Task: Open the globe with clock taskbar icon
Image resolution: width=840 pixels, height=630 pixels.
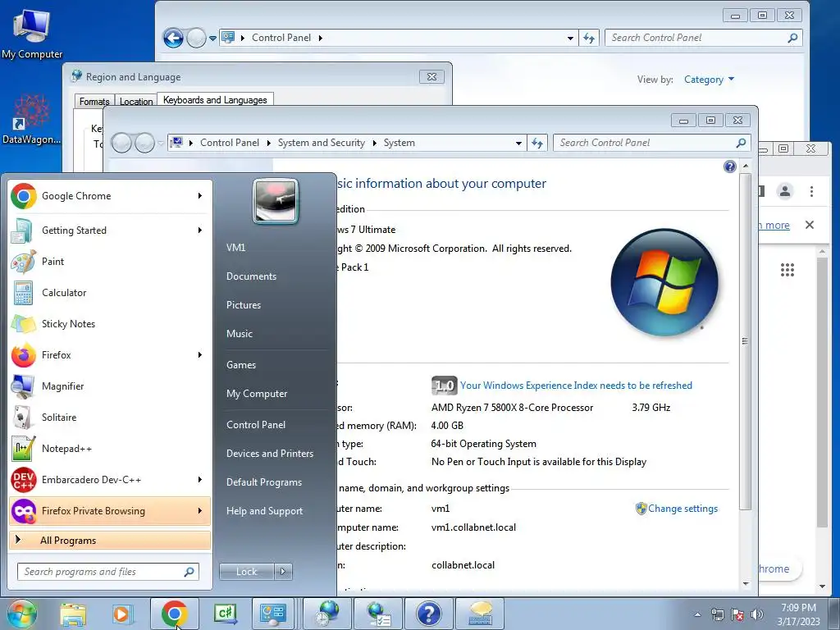Action: pos(327,614)
